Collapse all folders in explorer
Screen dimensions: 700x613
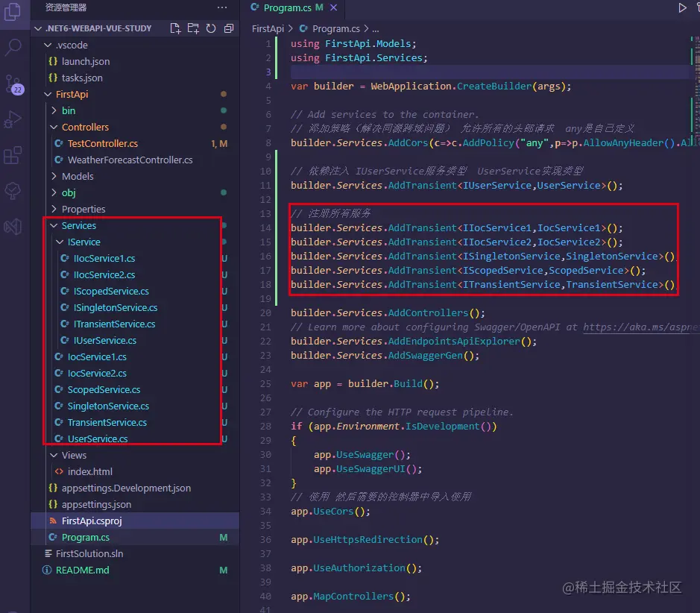tap(229, 28)
